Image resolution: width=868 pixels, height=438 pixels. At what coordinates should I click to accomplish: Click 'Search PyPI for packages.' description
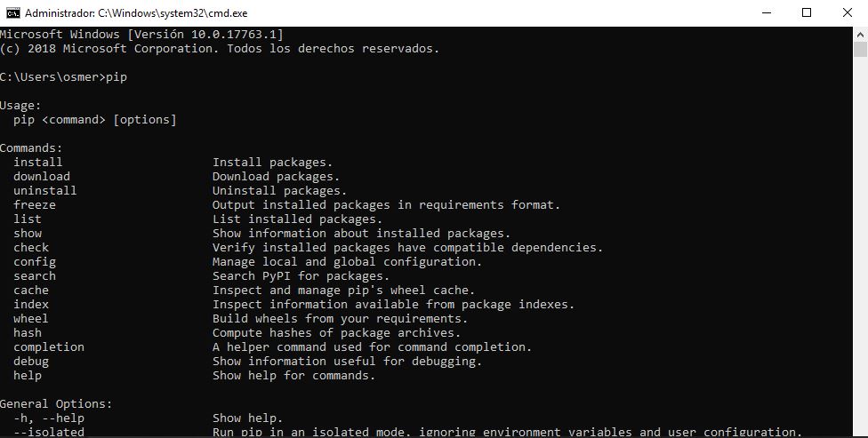301,275
